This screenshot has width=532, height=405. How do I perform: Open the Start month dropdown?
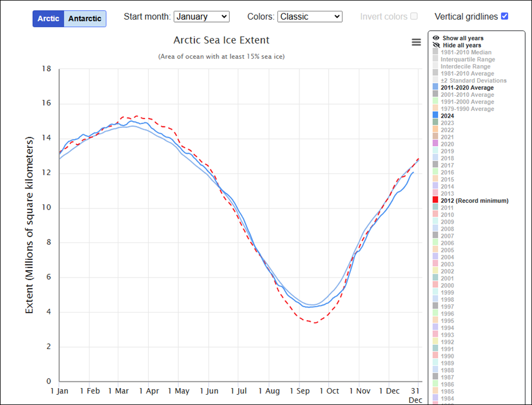[x=201, y=16]
